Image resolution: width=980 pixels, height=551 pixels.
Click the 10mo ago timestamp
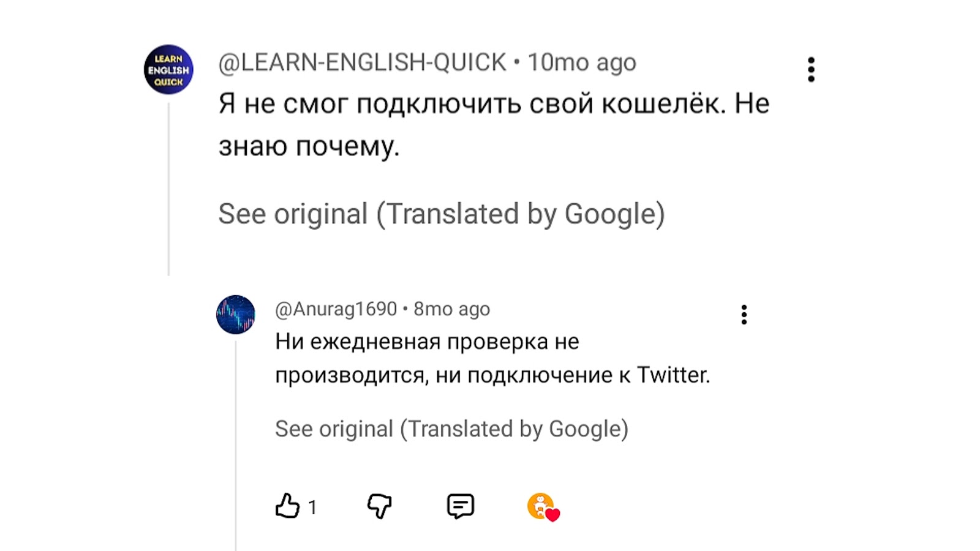[582, 62]
